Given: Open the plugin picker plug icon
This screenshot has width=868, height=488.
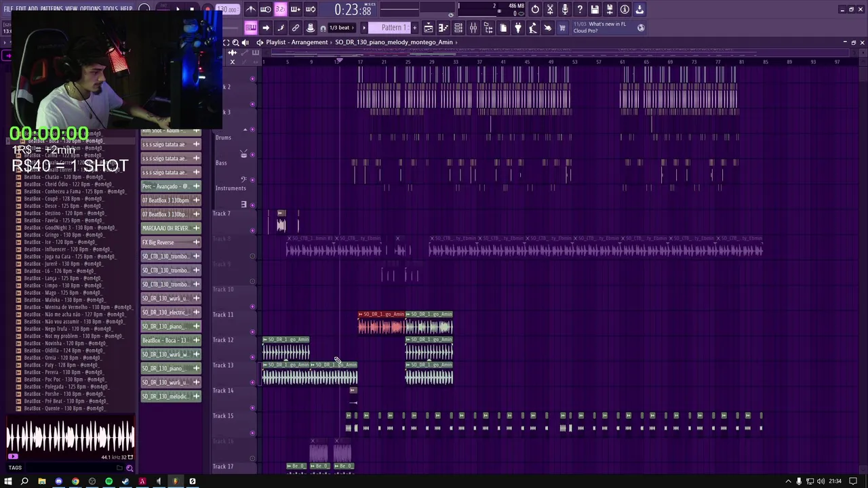Looking at the screenshot, I should [518, 28].
